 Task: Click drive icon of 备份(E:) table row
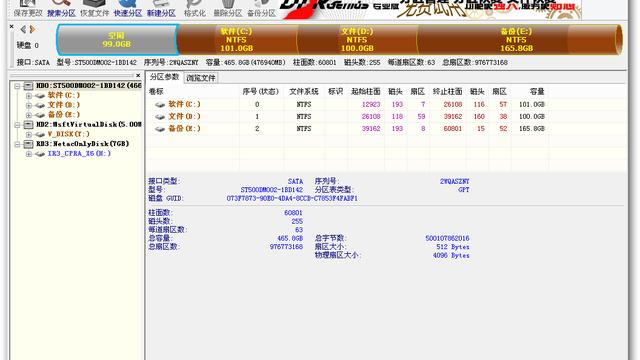pyautogui.click(x=160, y=129)
